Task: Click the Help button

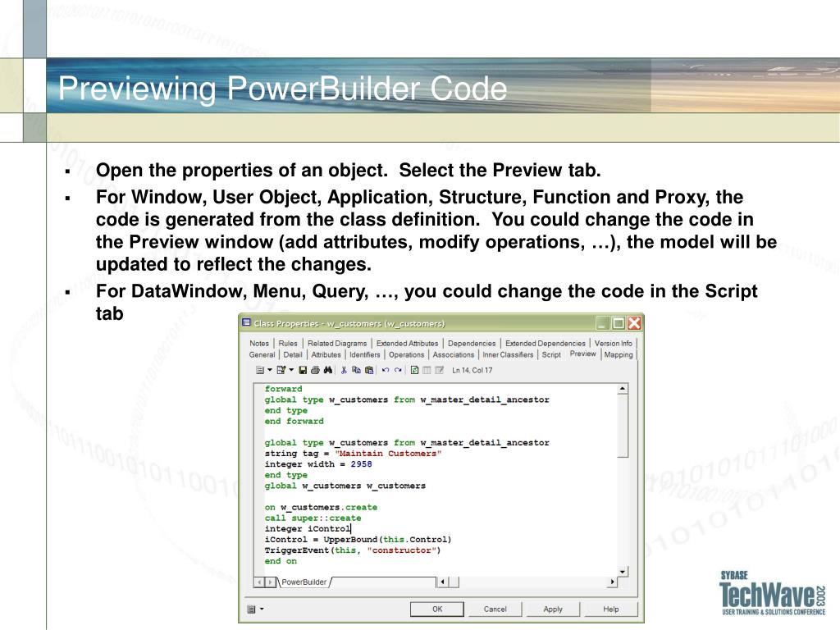Action: pos(610,609)
